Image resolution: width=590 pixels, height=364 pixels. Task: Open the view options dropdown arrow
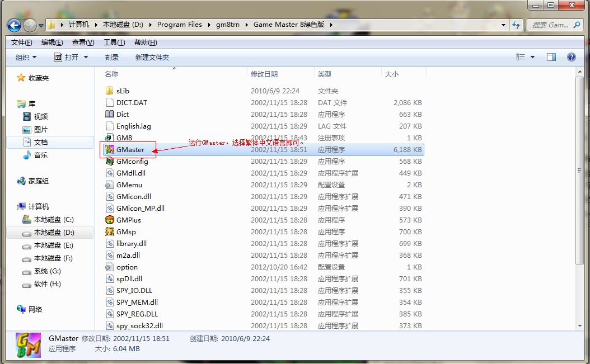tap(532, 57)
